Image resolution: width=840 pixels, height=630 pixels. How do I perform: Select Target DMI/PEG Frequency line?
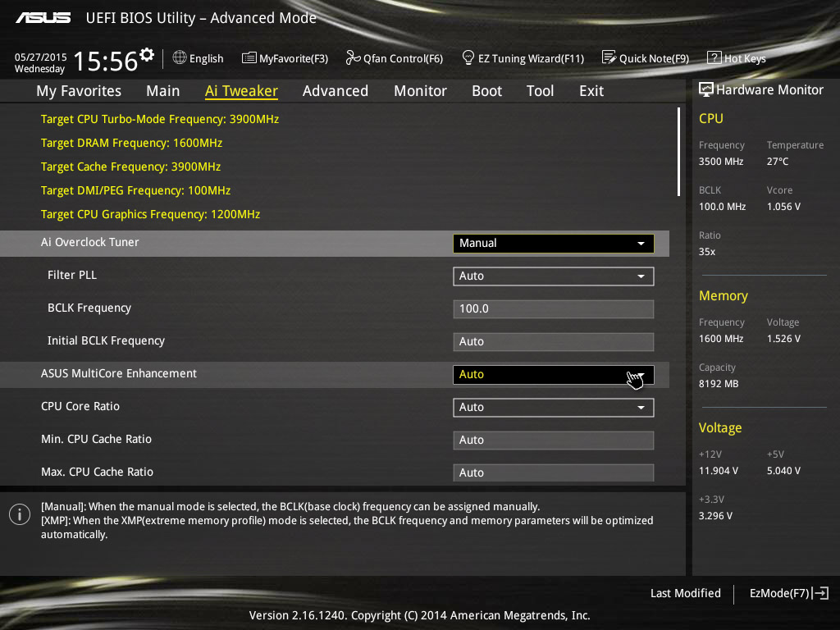(x=135, y=190)
